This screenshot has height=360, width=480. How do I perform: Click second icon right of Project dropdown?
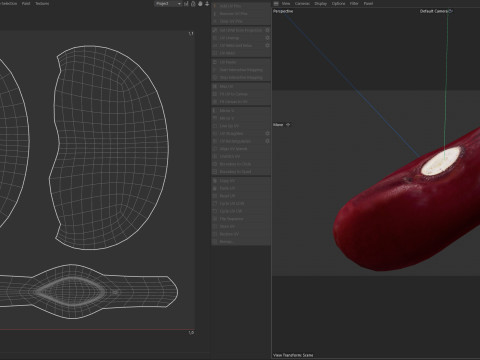pos(193,3)
